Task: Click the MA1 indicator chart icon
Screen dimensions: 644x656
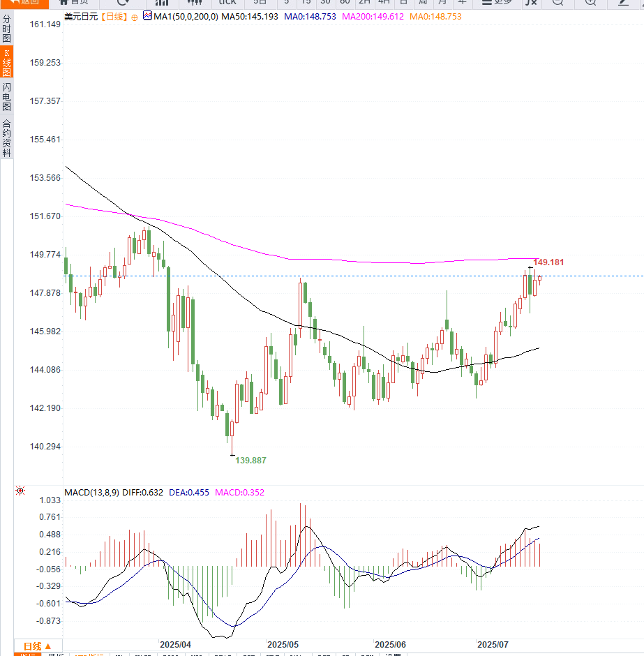Action: tap(147, 15)
